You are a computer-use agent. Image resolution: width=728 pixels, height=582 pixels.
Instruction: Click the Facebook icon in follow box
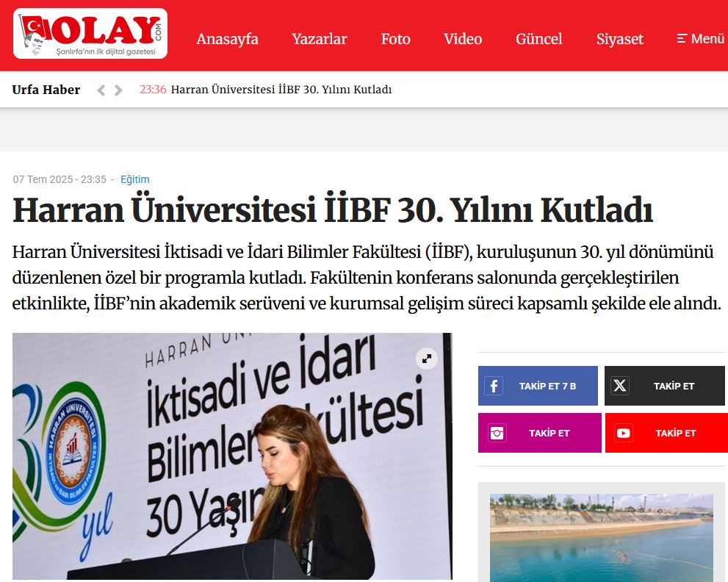tap(494, 386)
